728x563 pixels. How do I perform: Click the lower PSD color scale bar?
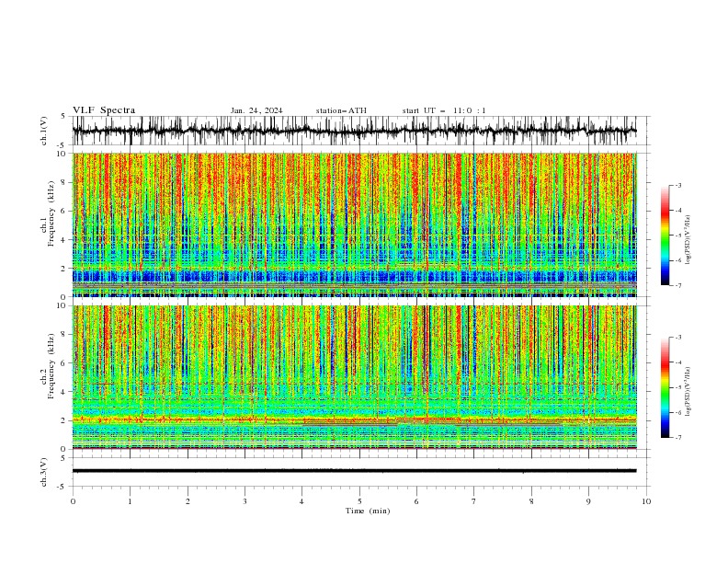click(x=665, y=387)
